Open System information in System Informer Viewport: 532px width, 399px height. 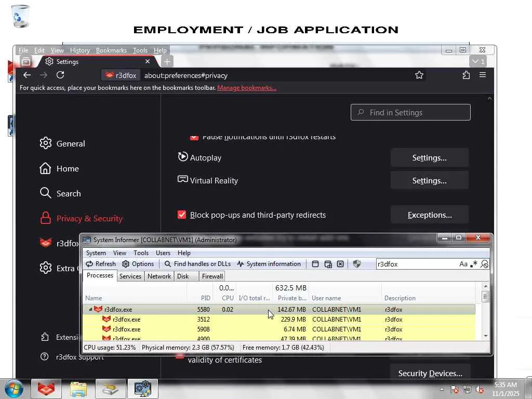(269, 263)
